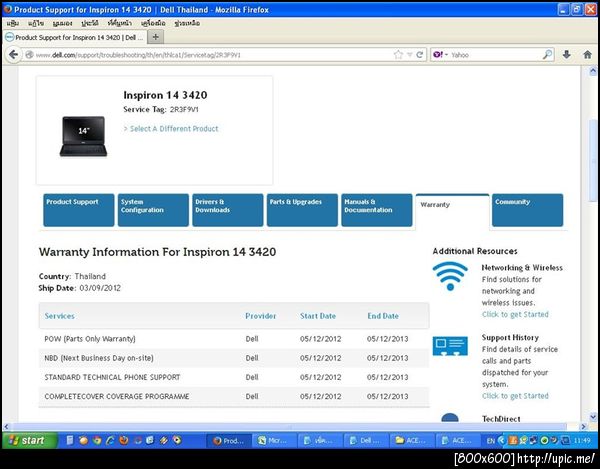Switch to the System Configuration tab

153,210
